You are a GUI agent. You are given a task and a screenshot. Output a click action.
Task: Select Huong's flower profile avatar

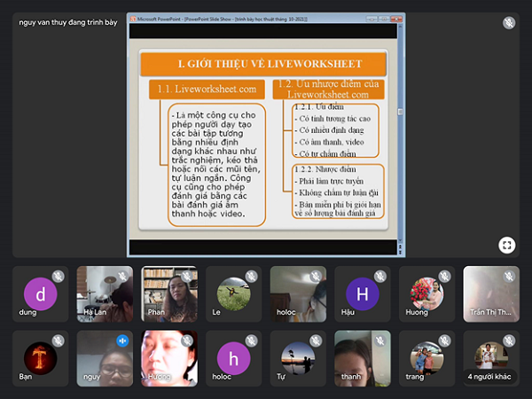pos(426,293)
